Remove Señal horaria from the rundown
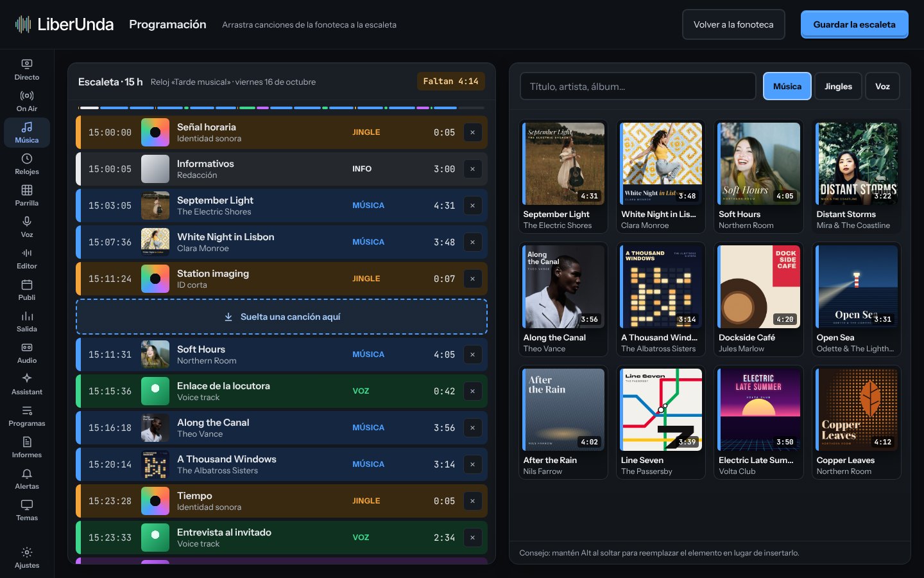Screen dimensions: 924x578 pyautogui.click(x=472, y=132)
